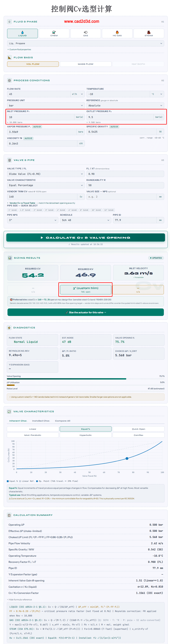Click the ΔP Utilisation bar
Screen dimensions: 170x644
(86, 385)
